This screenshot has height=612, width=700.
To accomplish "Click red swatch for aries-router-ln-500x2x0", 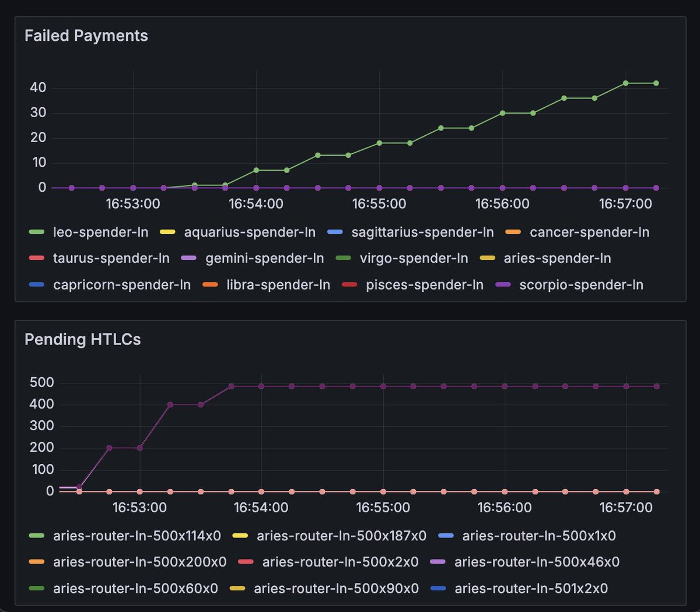I will (246, 562).
